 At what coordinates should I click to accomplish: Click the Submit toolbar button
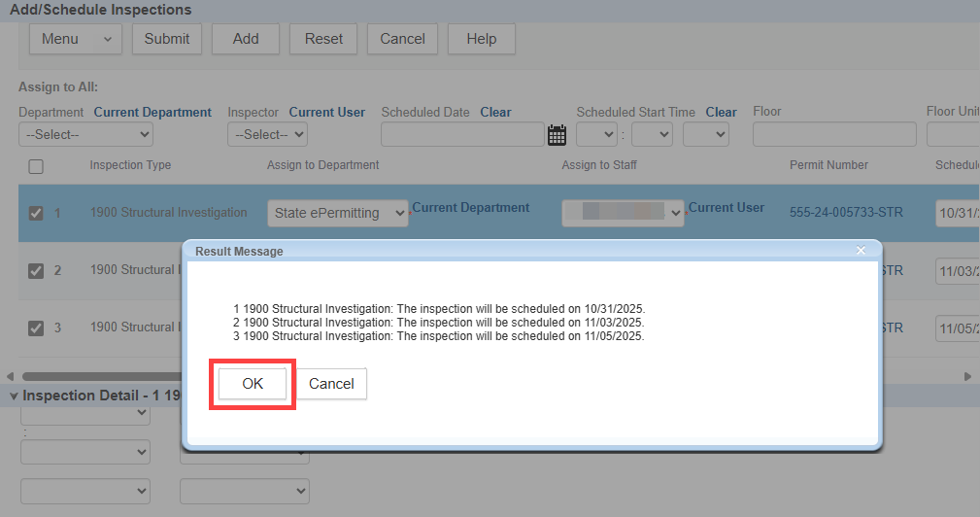[x=167, y=39]
